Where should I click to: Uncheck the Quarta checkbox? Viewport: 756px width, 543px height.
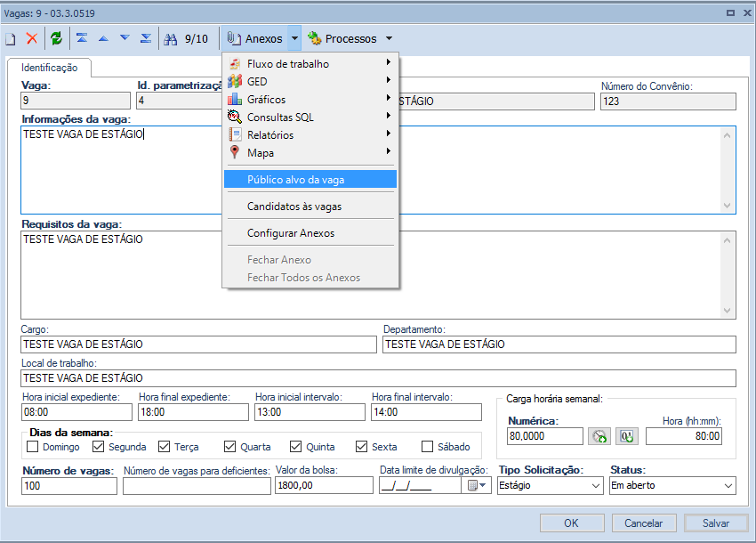pos(230,447)
